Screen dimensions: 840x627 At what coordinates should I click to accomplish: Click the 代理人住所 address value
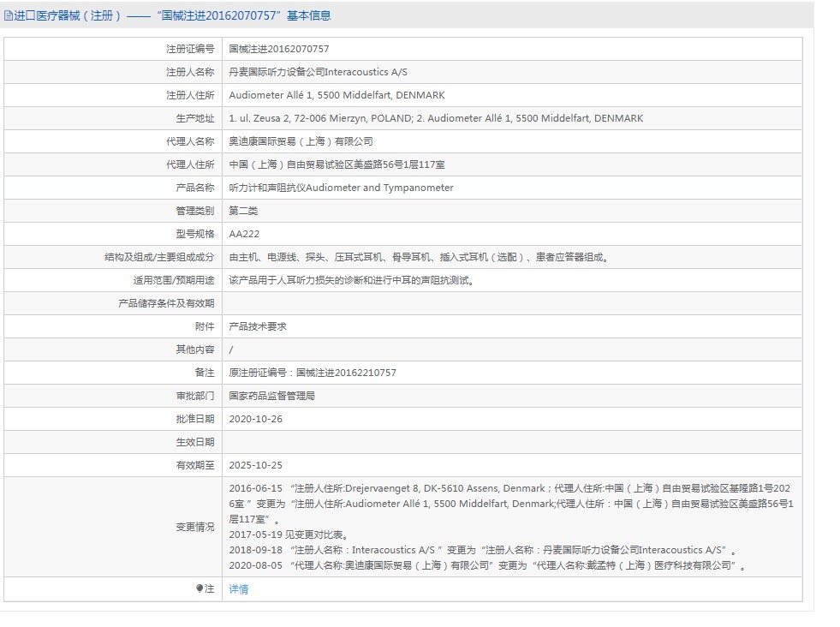(337, 164)
